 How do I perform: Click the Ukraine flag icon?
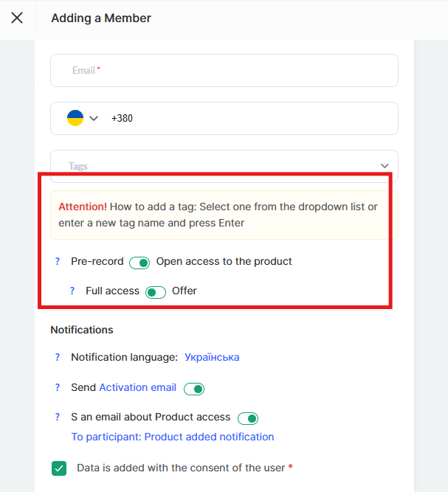pyautogui.click(x=75, y=118)
